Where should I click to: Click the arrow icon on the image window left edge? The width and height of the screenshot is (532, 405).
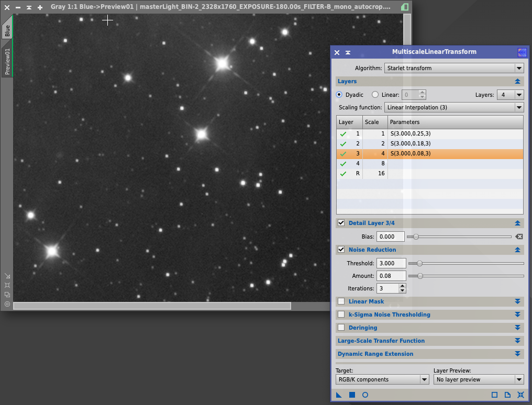pyautogui.click(x=7, y=276)
